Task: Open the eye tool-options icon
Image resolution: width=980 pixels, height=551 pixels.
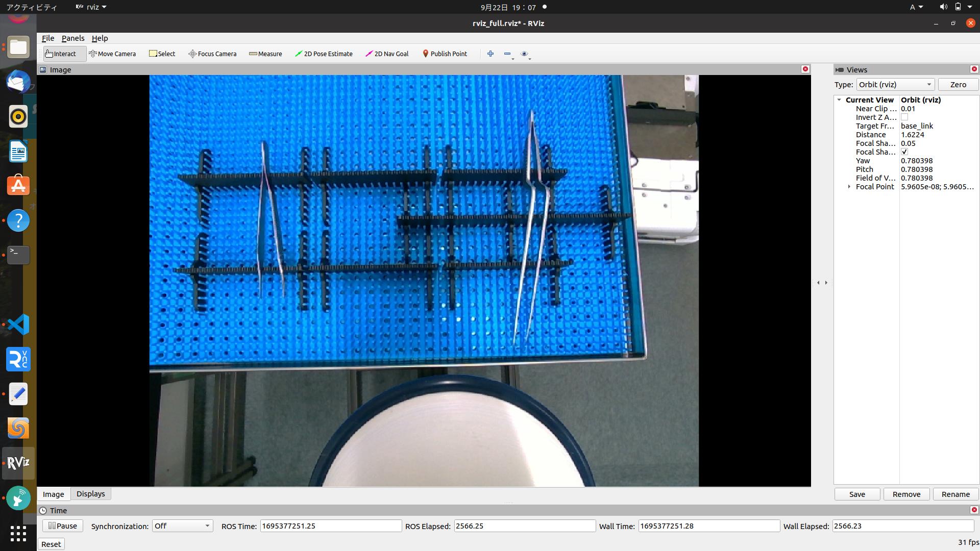Action: pos(524,54)
